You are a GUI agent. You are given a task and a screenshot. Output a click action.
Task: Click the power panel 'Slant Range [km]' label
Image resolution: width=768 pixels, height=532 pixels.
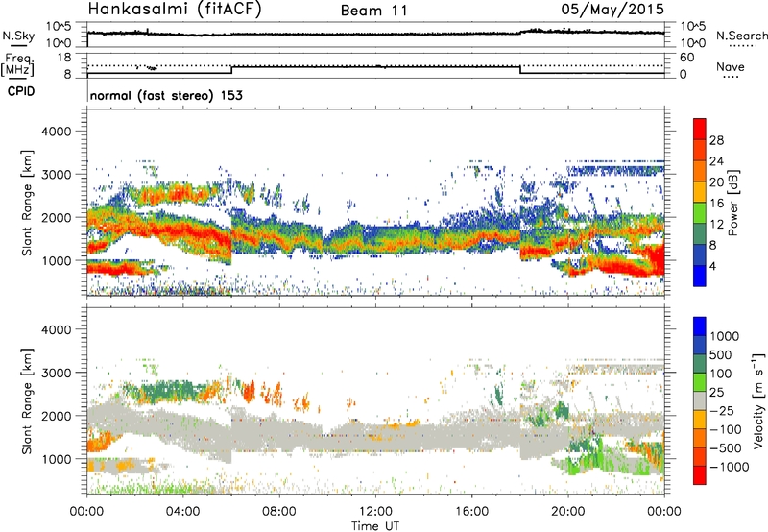[x=27, y=203]
